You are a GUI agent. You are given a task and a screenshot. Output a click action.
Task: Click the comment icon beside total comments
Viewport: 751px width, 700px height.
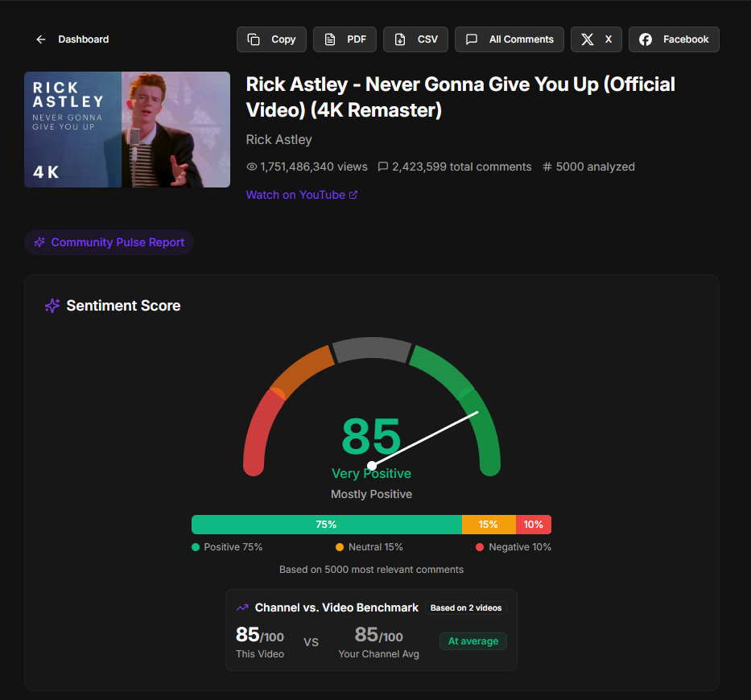point(382,167)
